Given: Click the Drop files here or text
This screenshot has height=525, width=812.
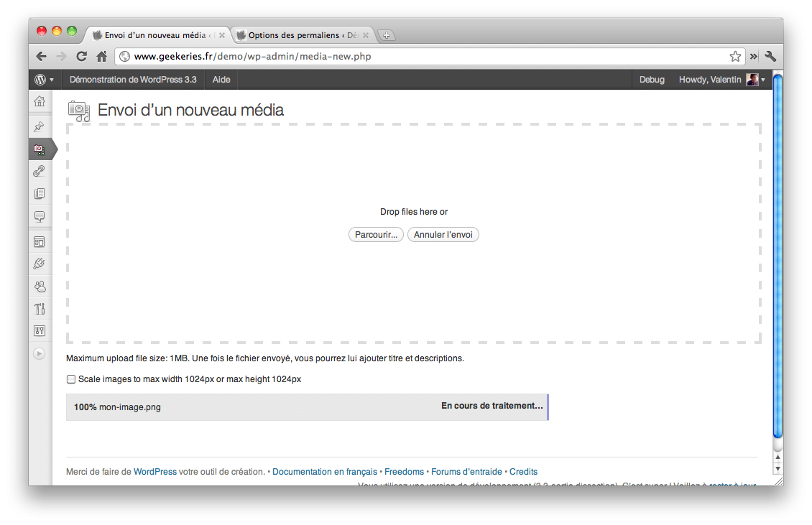Looking at the screenshot, I should (414, 212).
